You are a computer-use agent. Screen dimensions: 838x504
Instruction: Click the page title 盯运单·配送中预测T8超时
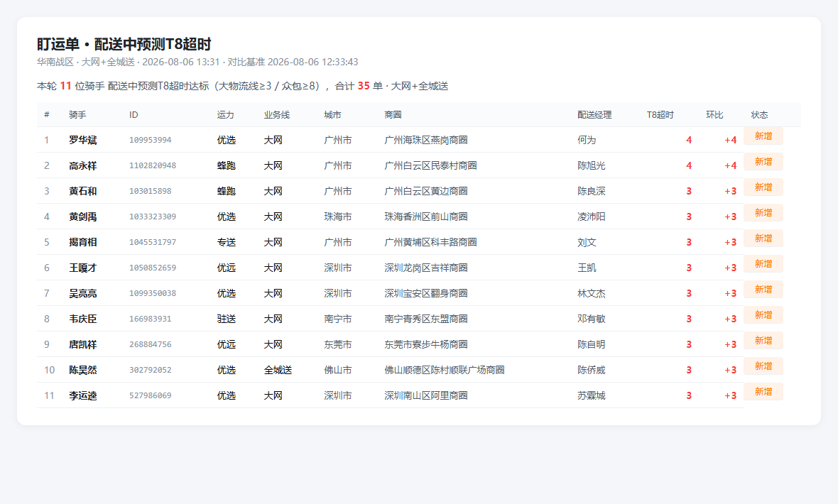click(124, 44)
